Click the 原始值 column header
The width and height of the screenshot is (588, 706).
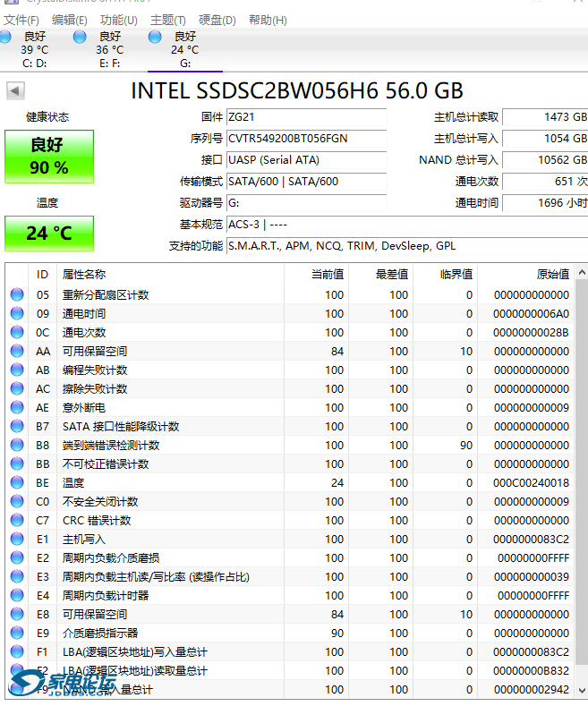[526, 274]
